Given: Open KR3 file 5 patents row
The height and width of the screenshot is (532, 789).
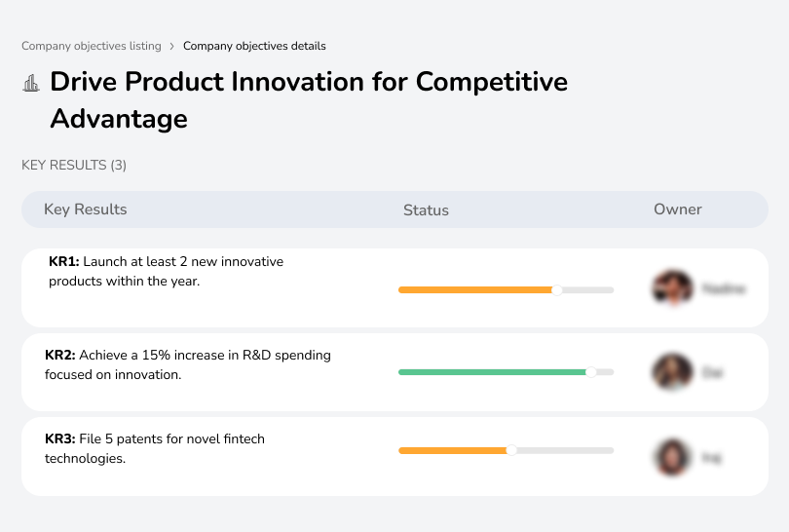Looking at the screenshot, I should point(154,448).
